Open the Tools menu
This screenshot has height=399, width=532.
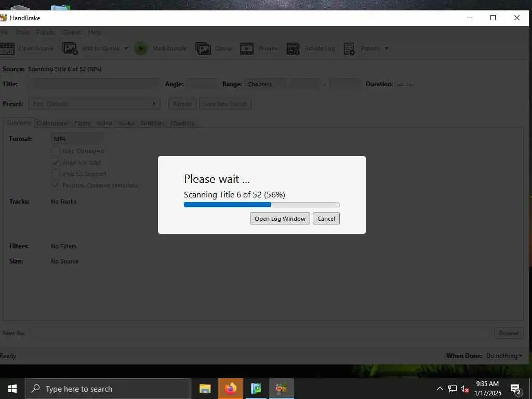pyautogui.click(x=22, y=32)
